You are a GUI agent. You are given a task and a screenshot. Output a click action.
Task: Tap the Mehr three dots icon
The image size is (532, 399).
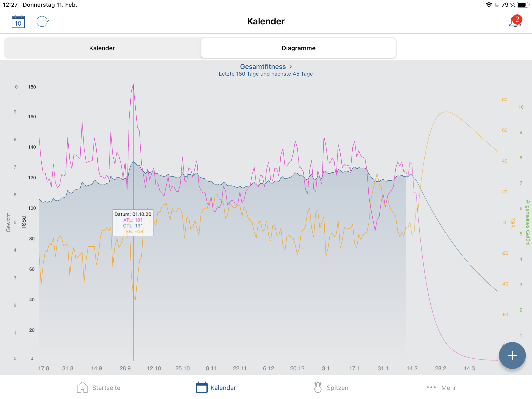tap(431, 388)
